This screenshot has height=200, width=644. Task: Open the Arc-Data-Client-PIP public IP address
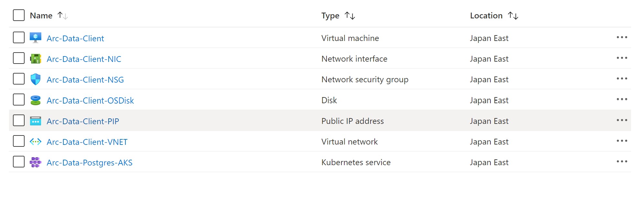click(x=83, y=121)
